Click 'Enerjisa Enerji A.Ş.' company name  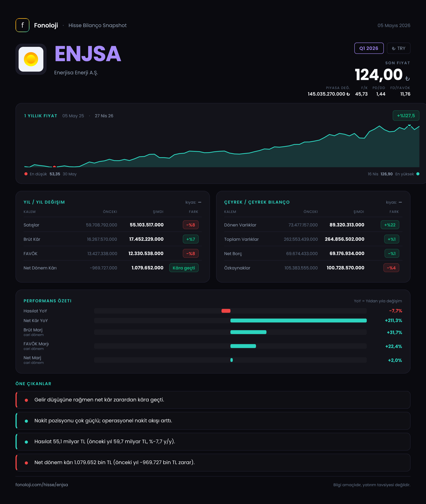click(76, 73)
